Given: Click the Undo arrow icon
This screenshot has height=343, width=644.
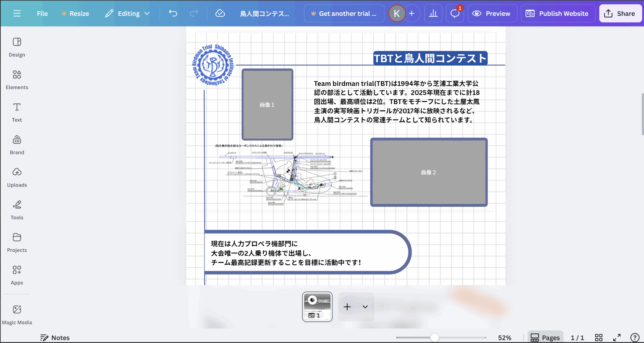Looking at the screenshot, I should [173, 13].
